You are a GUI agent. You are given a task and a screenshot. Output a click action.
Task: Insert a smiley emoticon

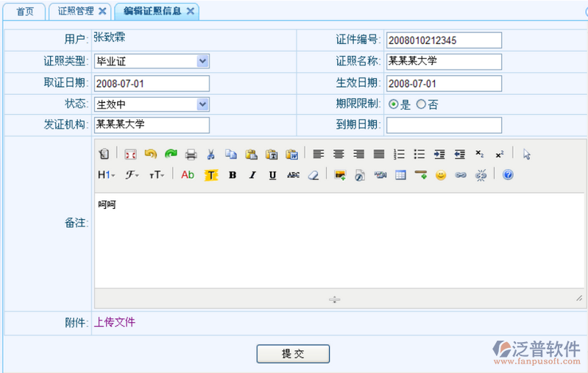(440, 175)
